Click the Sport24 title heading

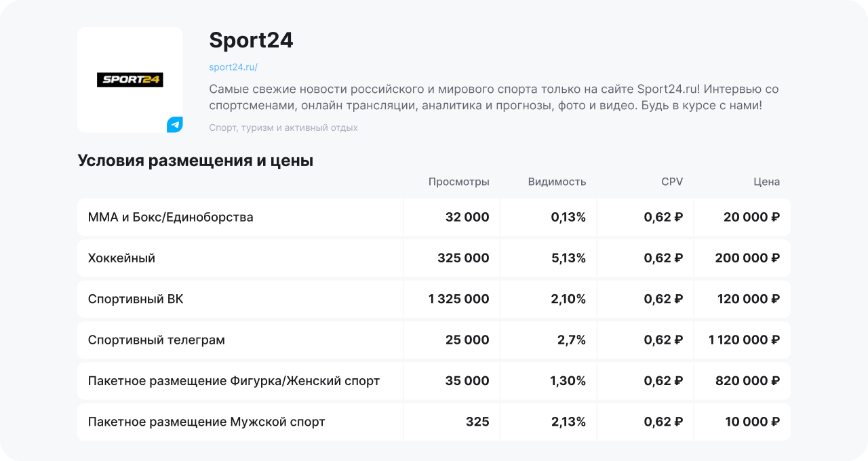[x=251, y=41]
